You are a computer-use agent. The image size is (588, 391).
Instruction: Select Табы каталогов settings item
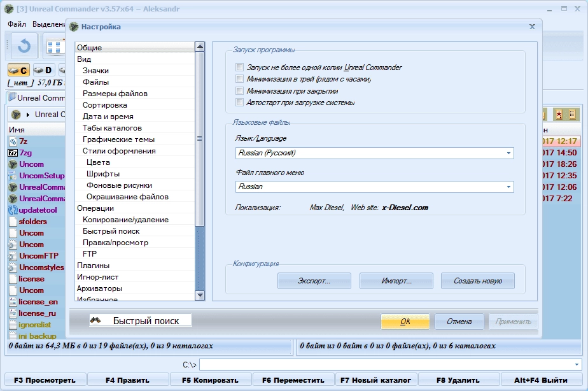(x=135, y=128)
